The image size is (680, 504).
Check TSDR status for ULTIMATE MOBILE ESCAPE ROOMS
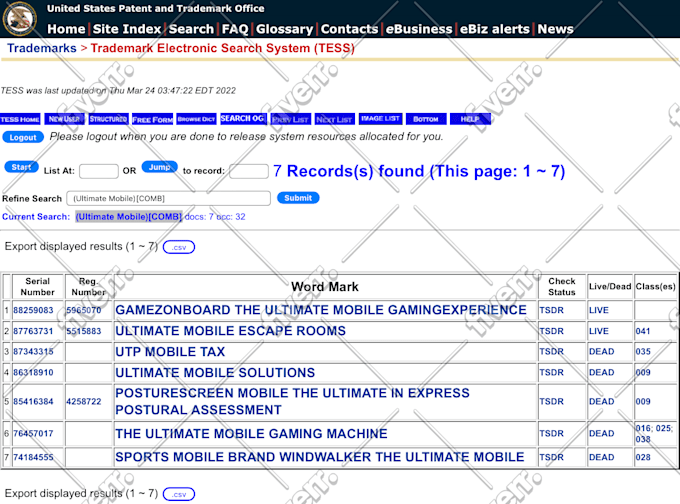coord(552,331)
